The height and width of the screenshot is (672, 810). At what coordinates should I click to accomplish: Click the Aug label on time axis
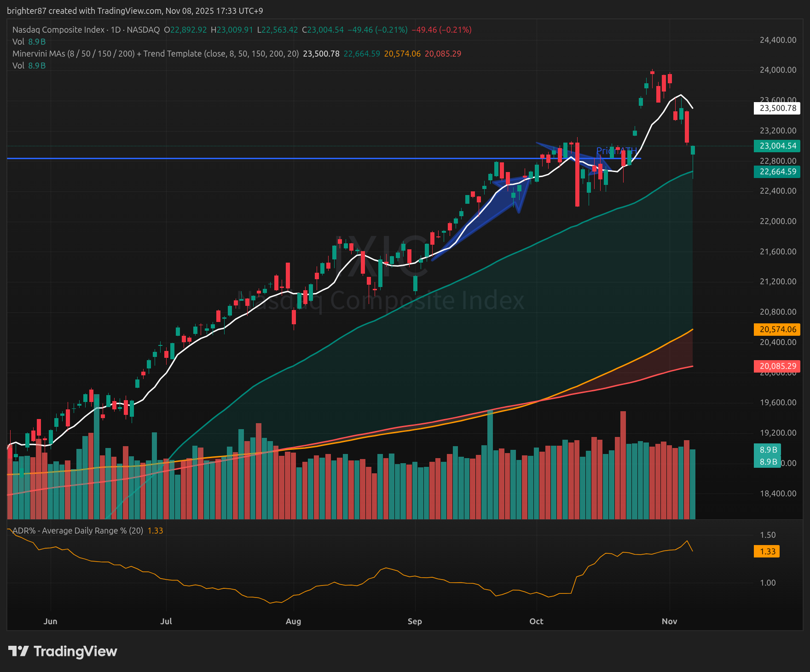pos(293,621)
